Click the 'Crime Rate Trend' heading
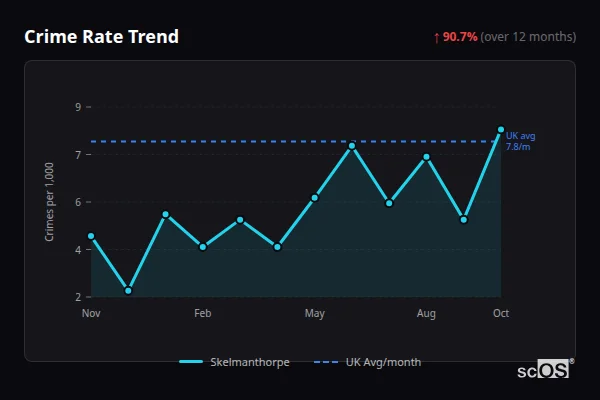The height and width of the screenshot is (400, 600). 101,37
